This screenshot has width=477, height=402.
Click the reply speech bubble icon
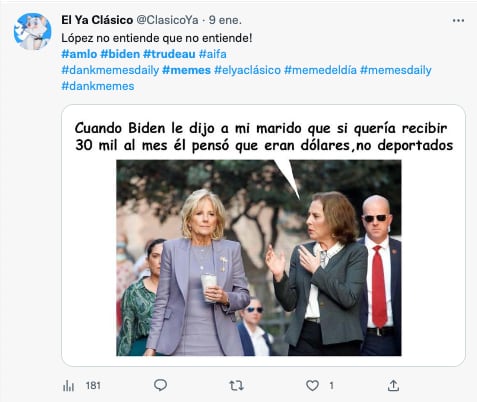click(160, 385)
